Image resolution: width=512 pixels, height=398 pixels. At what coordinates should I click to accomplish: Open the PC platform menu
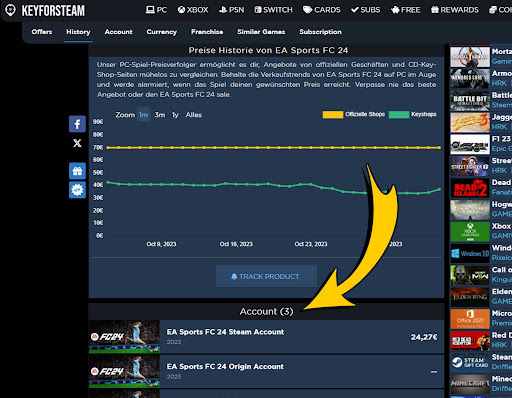pyautogui.click(x=156, y=10)
